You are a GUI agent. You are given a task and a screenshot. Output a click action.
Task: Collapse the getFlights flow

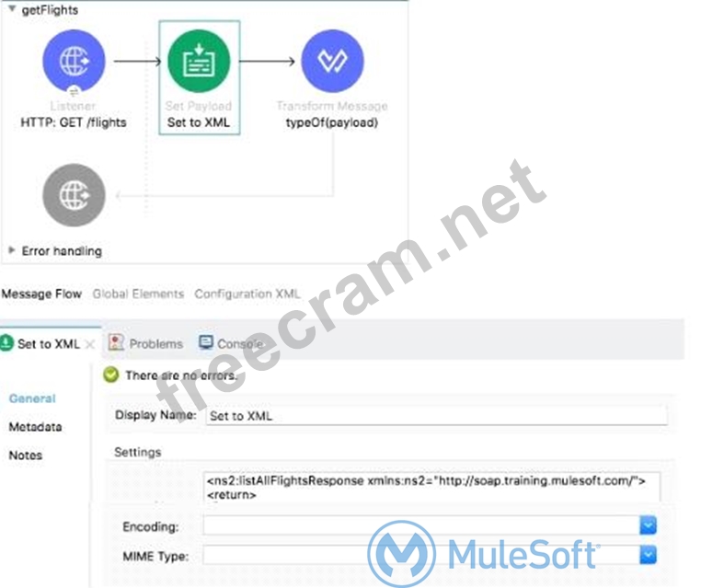(x=11, y=10)
